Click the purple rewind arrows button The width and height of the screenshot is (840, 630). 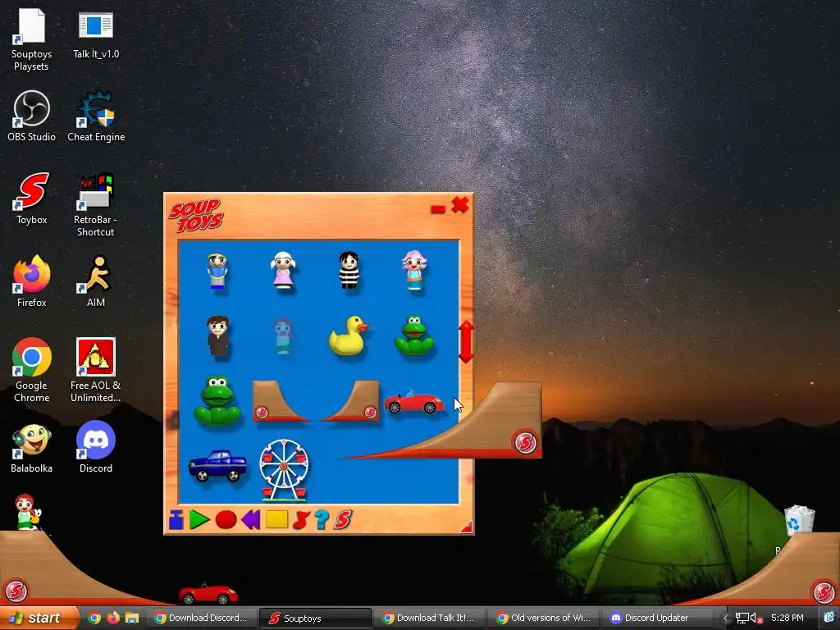[x=251, y=519]
